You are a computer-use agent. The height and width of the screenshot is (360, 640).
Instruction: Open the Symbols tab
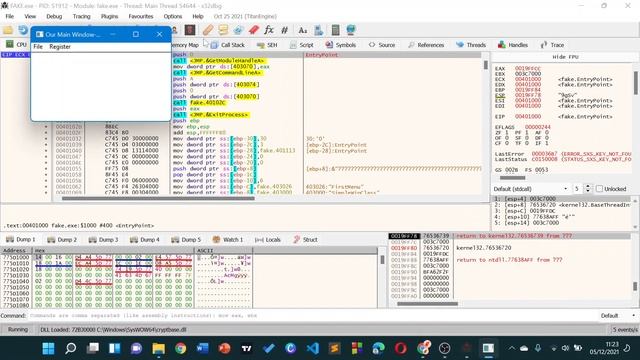[x=340, y=45]
